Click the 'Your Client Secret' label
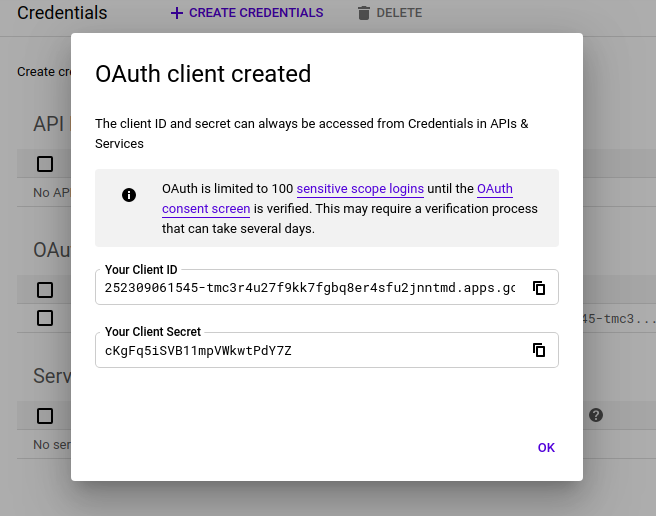This screenshot has width=656, height=516. (153, 331)
